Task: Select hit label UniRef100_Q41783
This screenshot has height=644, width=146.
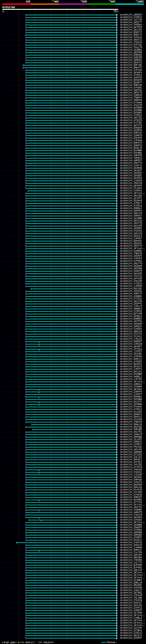Action: (131, 30)
